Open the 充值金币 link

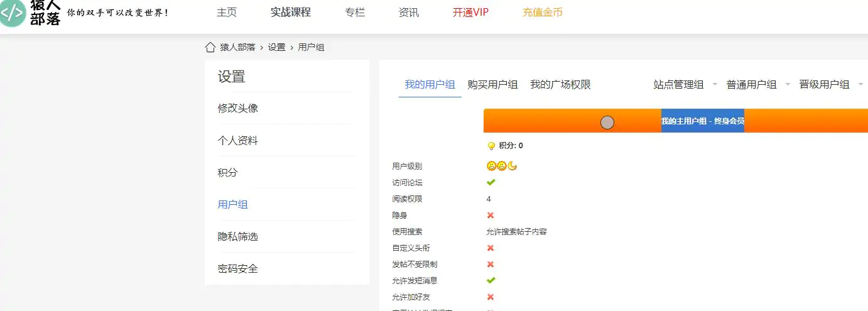(x=543, y=13)
